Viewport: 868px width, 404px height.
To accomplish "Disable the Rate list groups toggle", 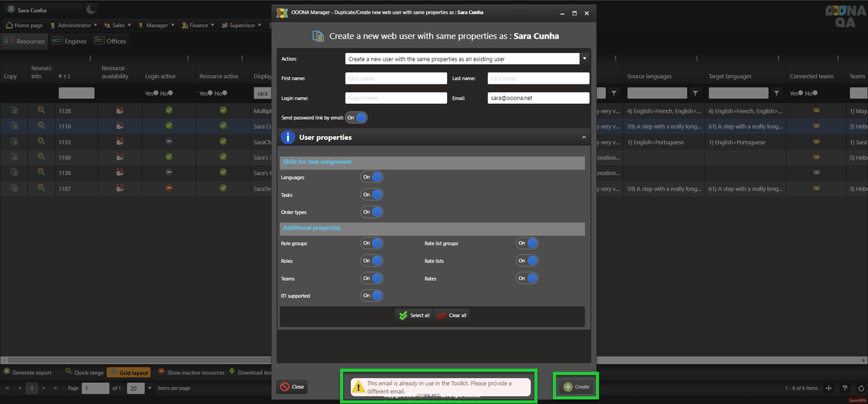I will pos(527,244).
